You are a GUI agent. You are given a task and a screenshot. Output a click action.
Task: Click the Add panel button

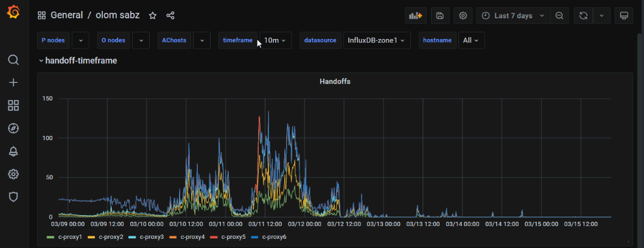(x=416, y=16)
